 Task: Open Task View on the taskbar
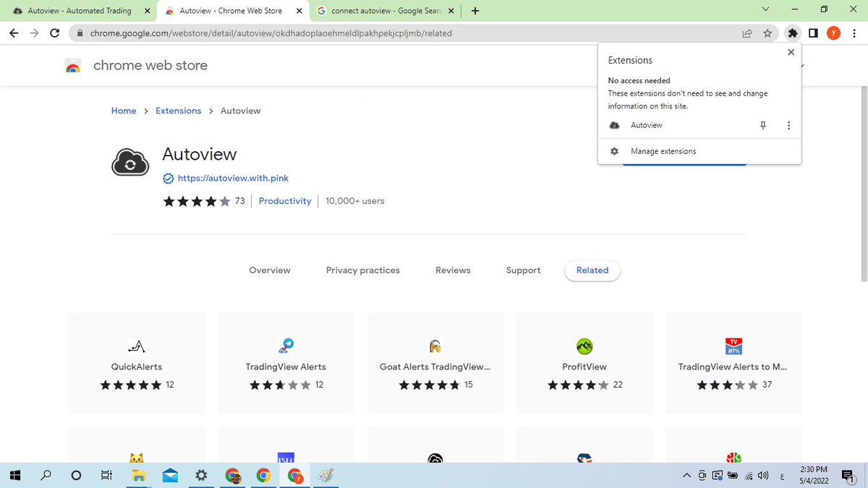pos(106,476)
